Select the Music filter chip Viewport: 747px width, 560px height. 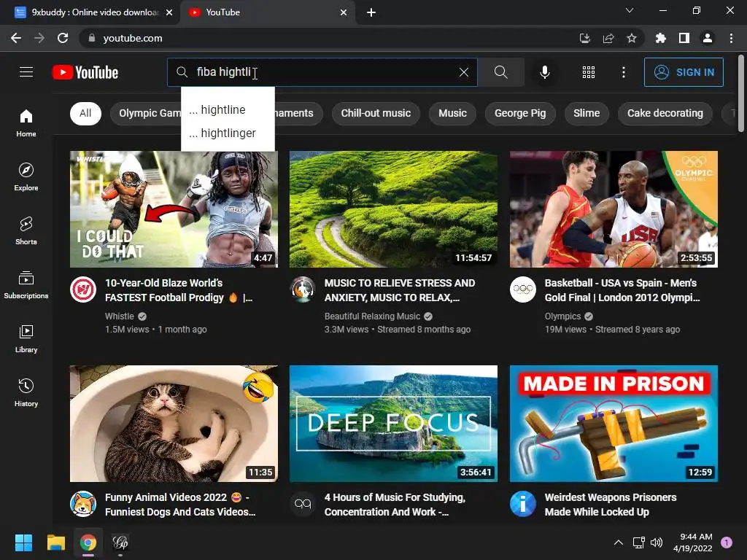[x=452, y=113]
